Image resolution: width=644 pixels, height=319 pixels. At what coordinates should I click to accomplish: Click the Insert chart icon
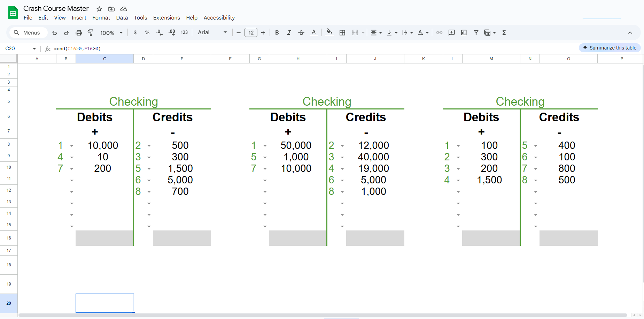pos(464,33)
